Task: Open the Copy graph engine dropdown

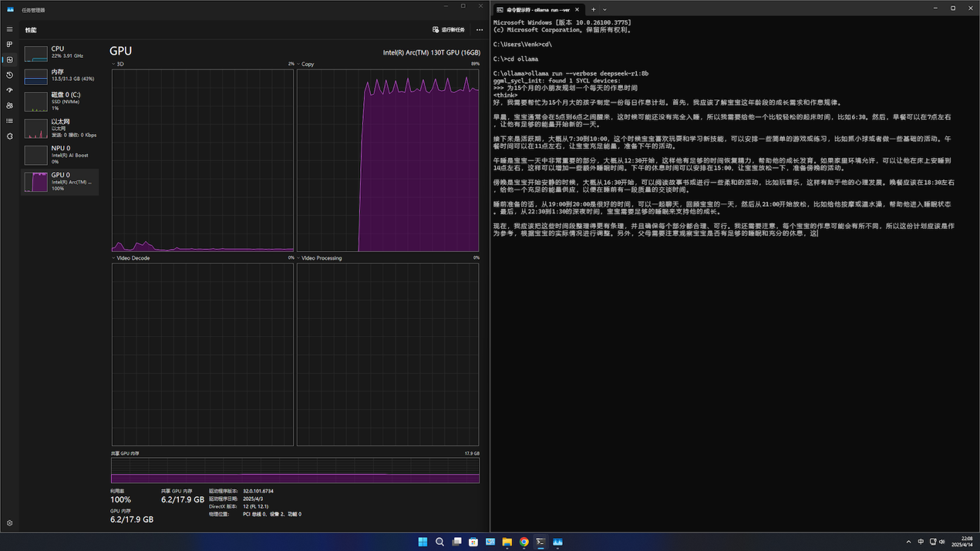Action: (x=305, y=64)
